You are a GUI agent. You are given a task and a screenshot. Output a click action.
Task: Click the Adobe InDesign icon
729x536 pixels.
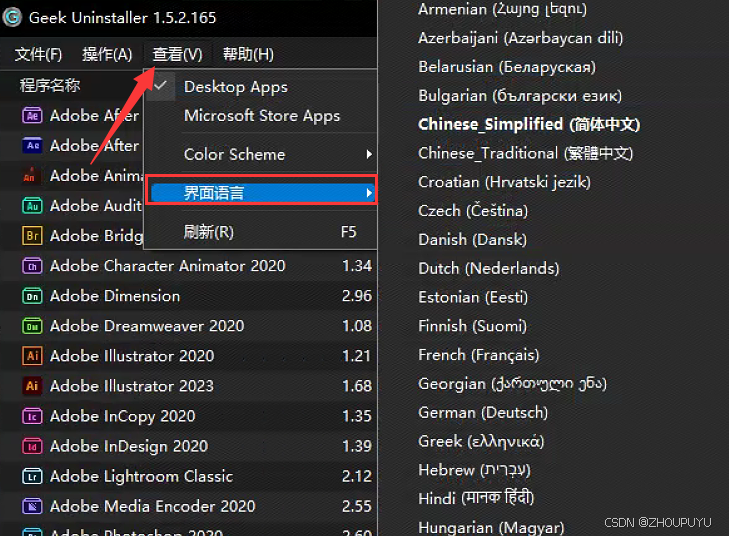(x=32, y=446)
